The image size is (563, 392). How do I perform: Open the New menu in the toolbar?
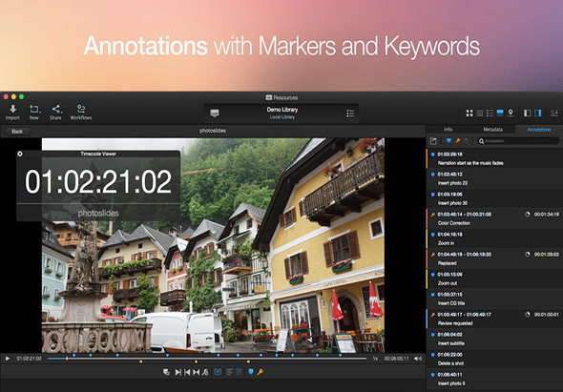point(34,112)
